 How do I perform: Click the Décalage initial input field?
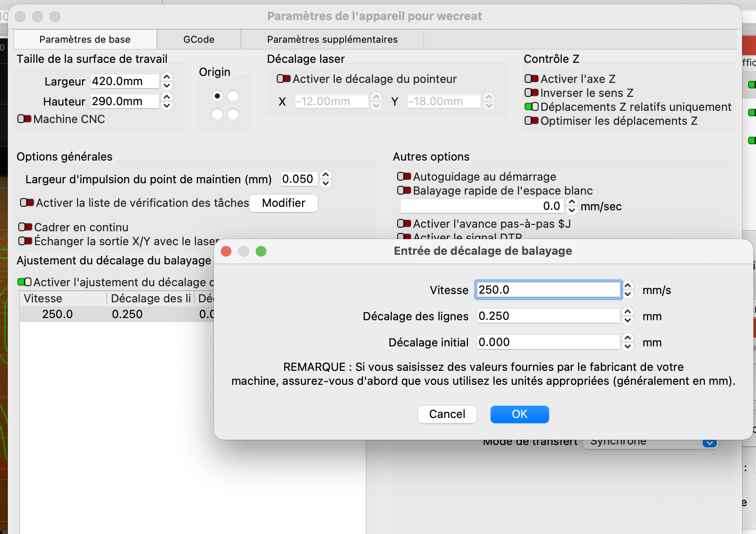[548, 342]
